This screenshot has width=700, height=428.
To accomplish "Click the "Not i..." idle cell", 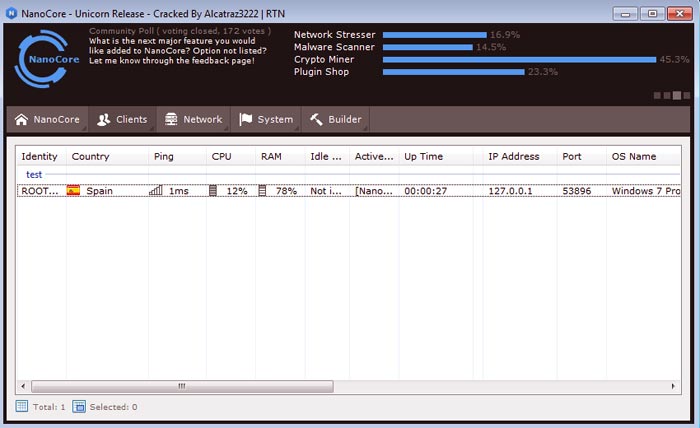I will 326,191.
